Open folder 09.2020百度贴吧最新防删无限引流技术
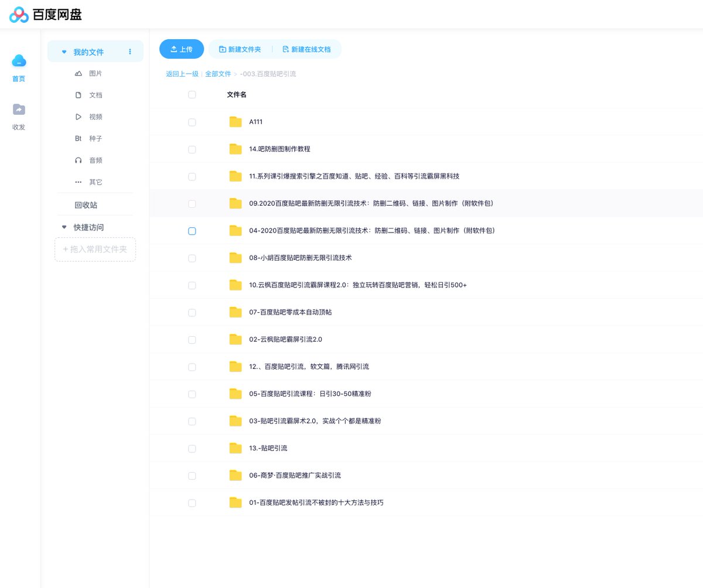703x588 pixels. 371,203
